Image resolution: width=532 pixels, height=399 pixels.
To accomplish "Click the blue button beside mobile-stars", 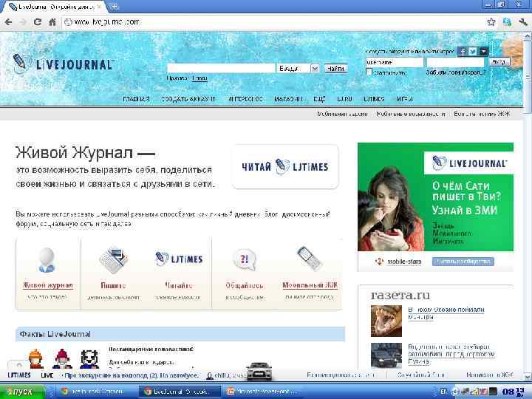I will pos(463,262).
